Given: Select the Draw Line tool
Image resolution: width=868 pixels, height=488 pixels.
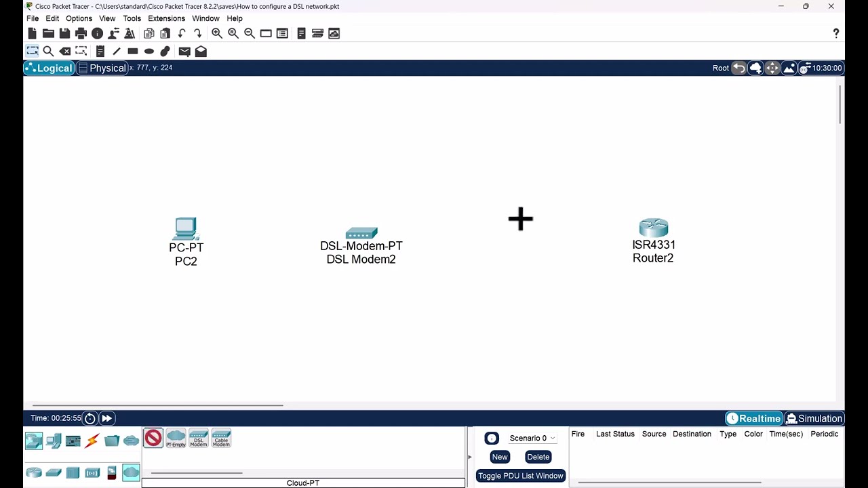Looking at the screenshot, I should [116, 51].
